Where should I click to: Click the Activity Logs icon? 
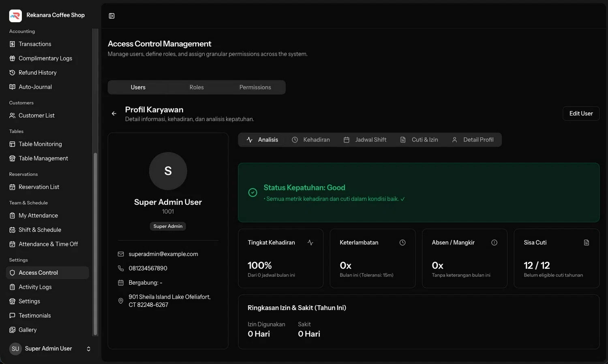12,287
